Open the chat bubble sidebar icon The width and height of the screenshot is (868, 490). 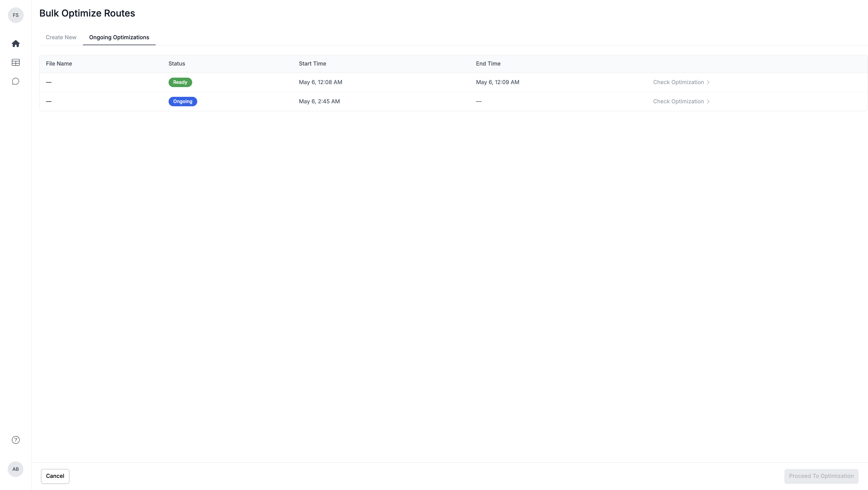coord(15,81)
